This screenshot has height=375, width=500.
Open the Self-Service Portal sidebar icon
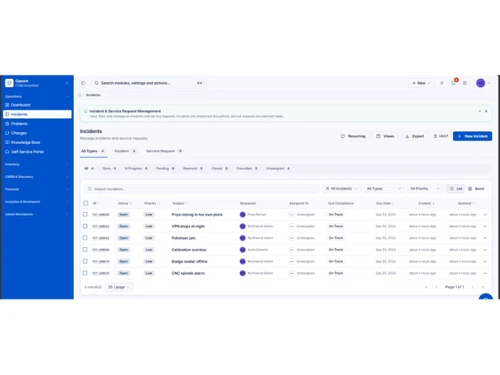[7, 152]
